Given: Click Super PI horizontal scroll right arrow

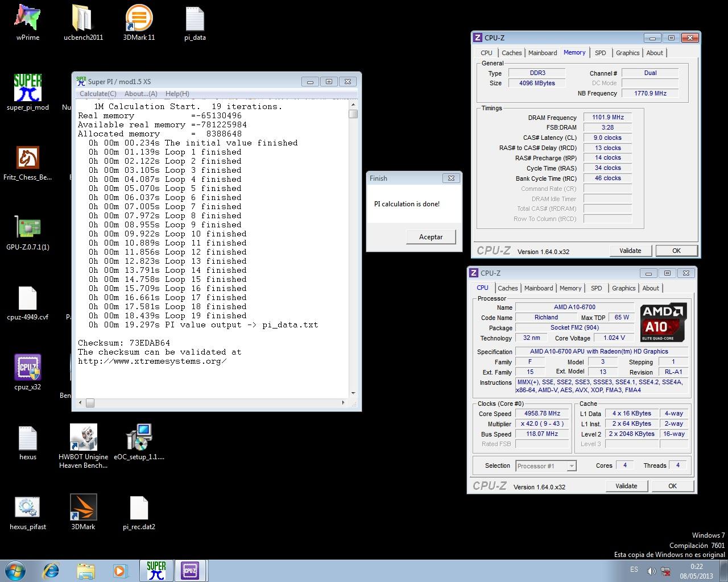Looking at the screenshot, I should pos(343,402).
